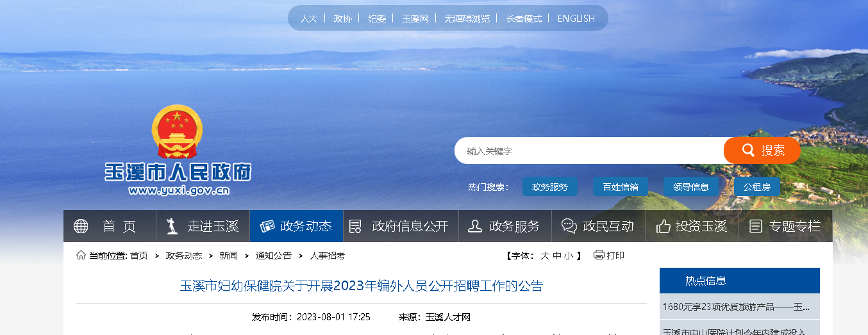Click the 政协 top link

point(343,19)
